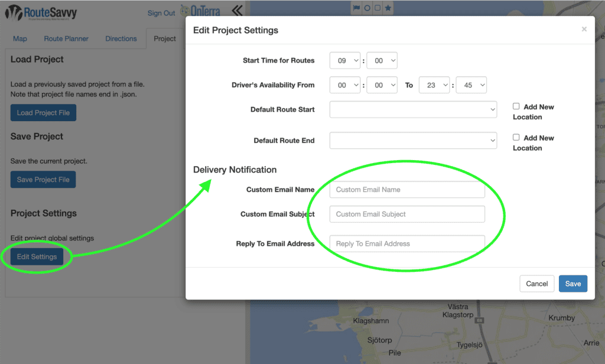Click the Edit Project Settings title
This screenshot has height=364, width=605.
point(235,30)
